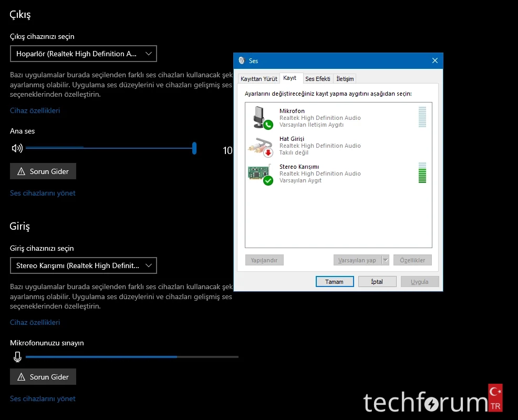Viewport: 518px width, 420px height.
Task: Click the Uygula button
Action: click(x=420, y=282)
